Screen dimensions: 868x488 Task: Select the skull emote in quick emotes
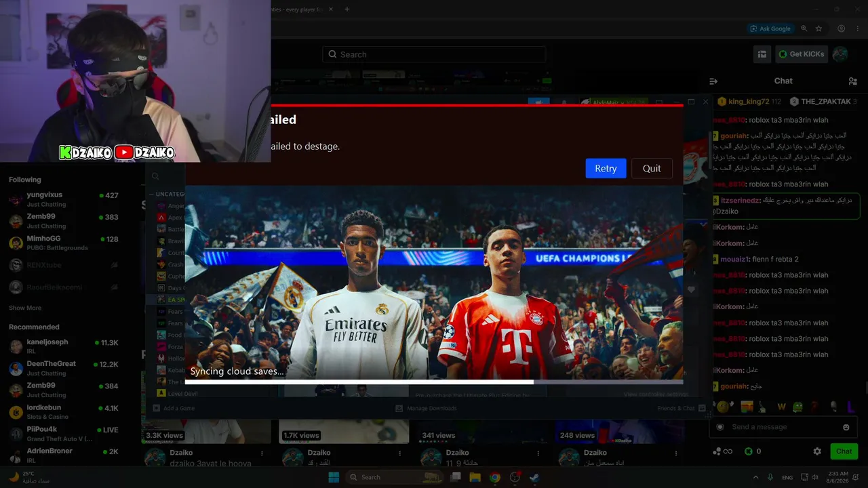(x=833, y=407)
